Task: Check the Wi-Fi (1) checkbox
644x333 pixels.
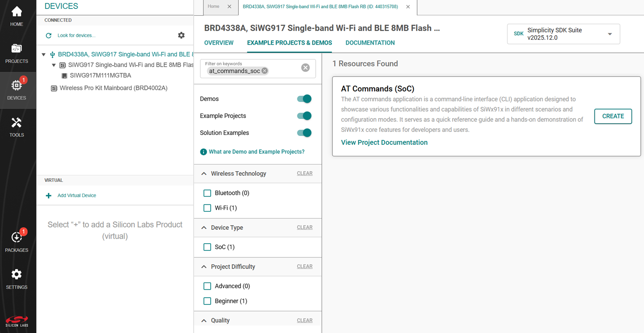Action: pos(207,208)
